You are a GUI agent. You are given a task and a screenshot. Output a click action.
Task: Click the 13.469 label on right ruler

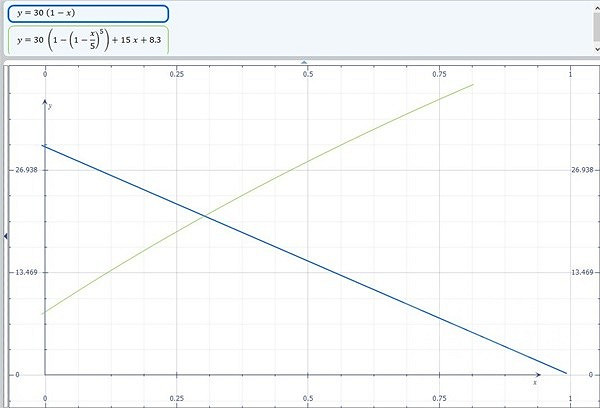[x=580, y=272]
